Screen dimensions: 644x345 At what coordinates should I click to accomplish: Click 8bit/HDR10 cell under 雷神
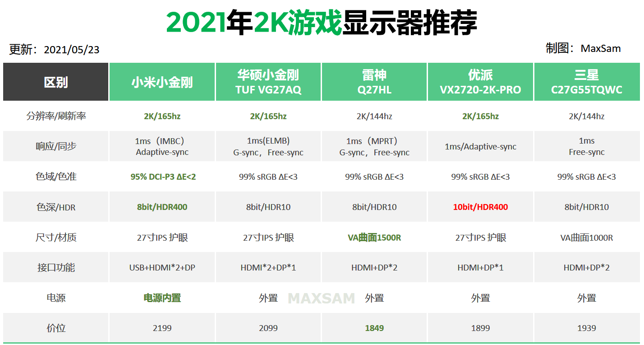(x=374, y=207)
